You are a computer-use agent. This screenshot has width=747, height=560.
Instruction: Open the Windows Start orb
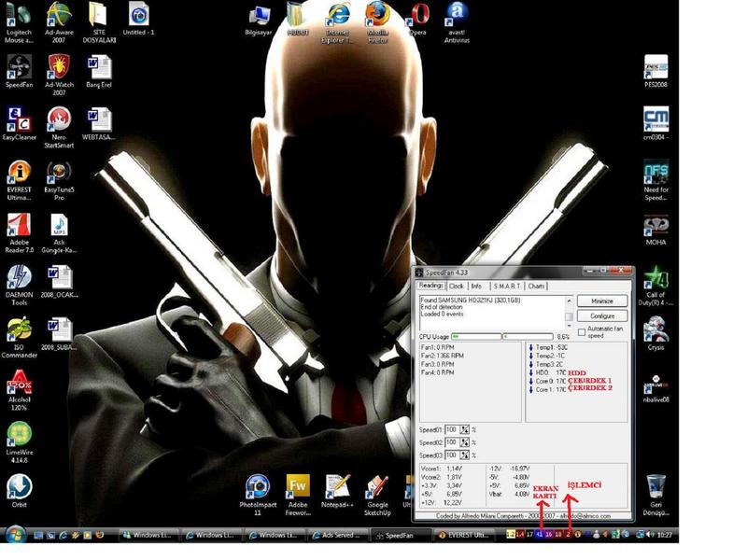(x=15, y=534)
